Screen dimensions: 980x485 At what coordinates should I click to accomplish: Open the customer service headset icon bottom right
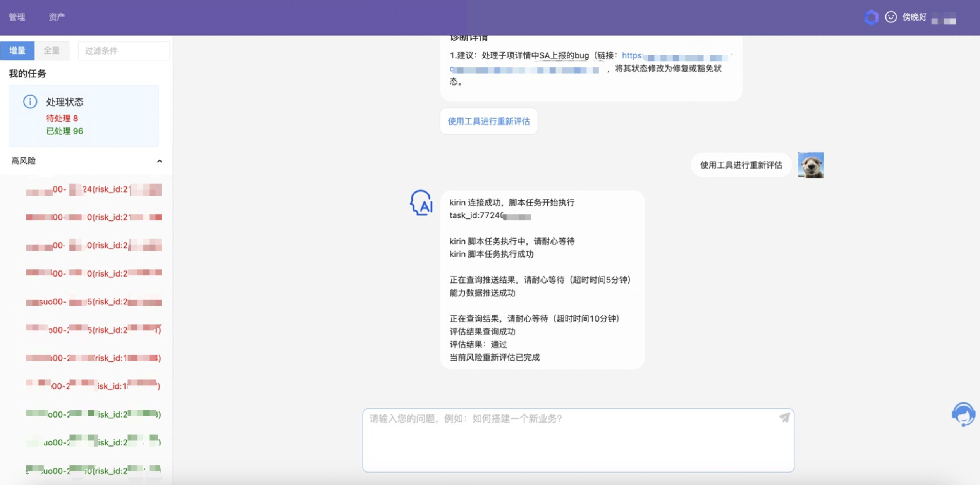964,414
